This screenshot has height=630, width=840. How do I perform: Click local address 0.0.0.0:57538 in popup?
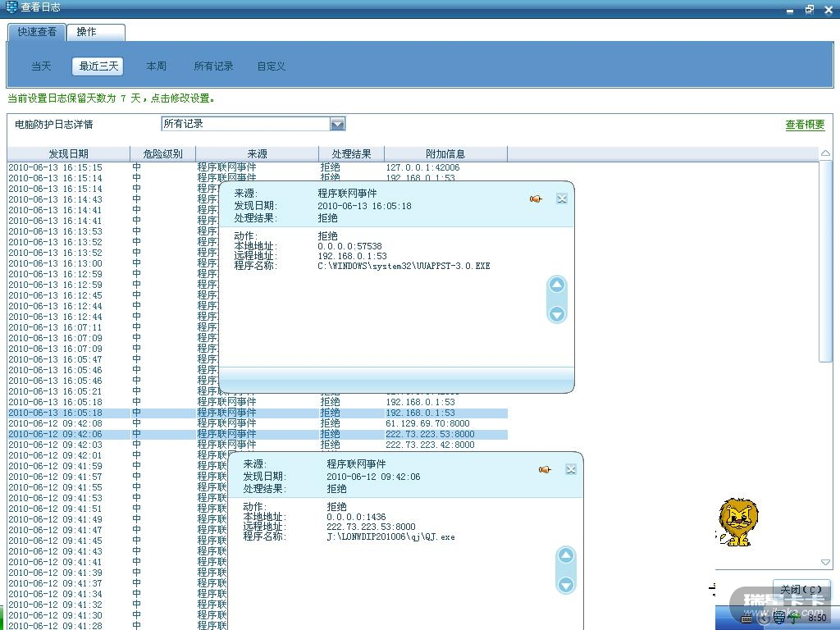click(x=349, y=246)
